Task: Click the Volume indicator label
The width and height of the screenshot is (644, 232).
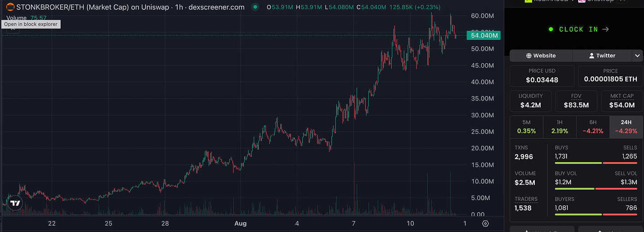Action: click(16, 18)
